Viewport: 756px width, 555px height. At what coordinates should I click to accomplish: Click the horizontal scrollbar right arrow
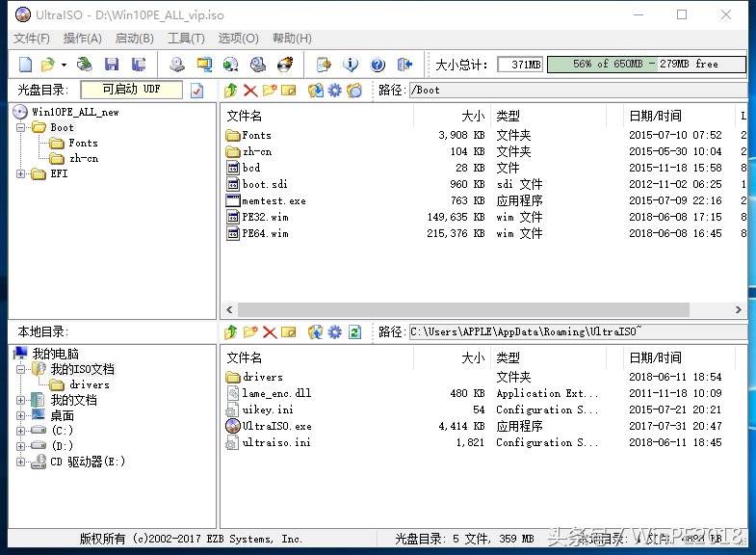pos(738,309)
